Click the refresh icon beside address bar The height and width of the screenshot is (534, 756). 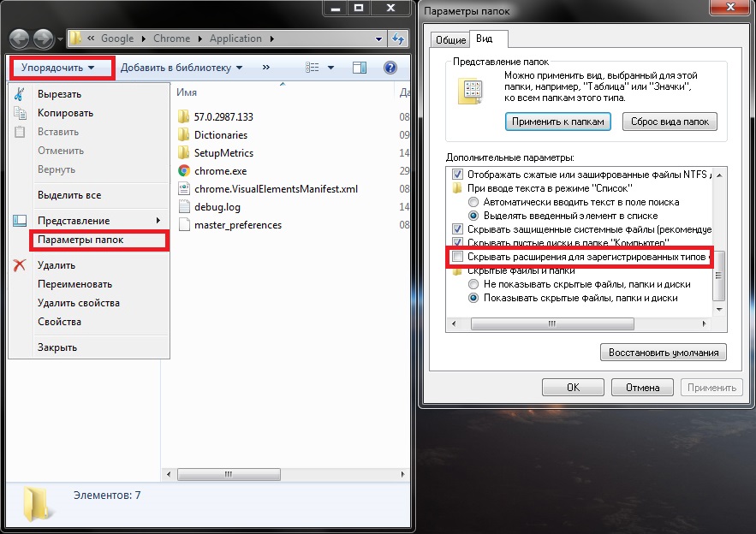(x=397, y=39)
